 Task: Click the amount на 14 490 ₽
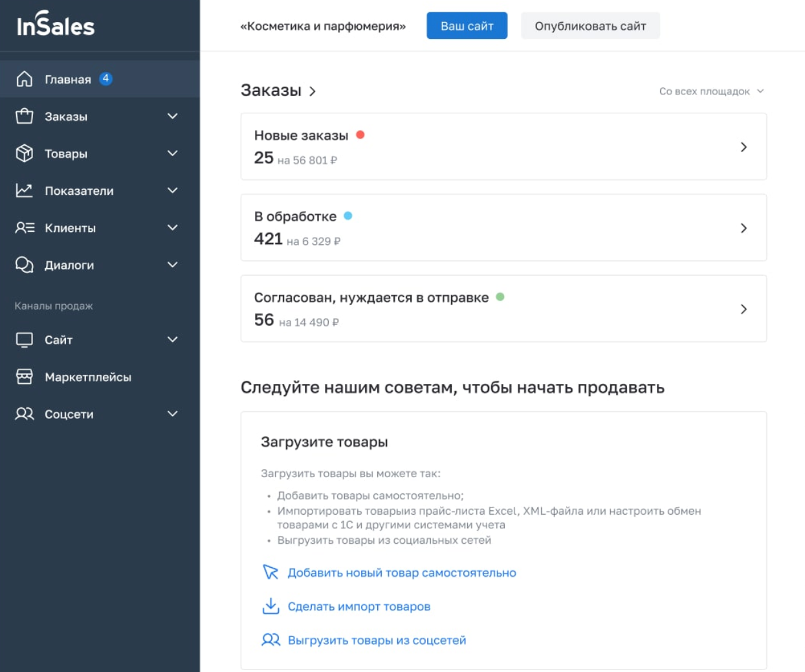(309, 322)
